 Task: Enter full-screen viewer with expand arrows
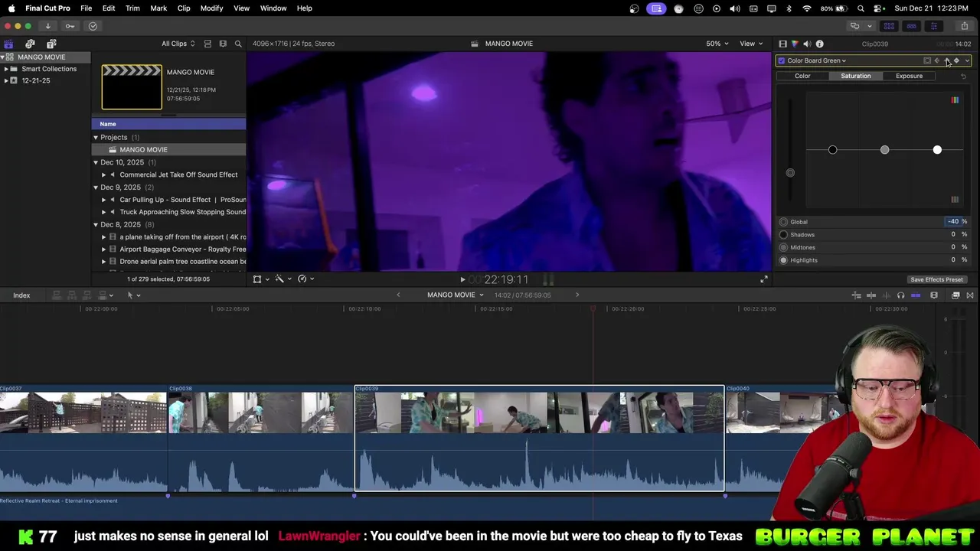[763, 279]
